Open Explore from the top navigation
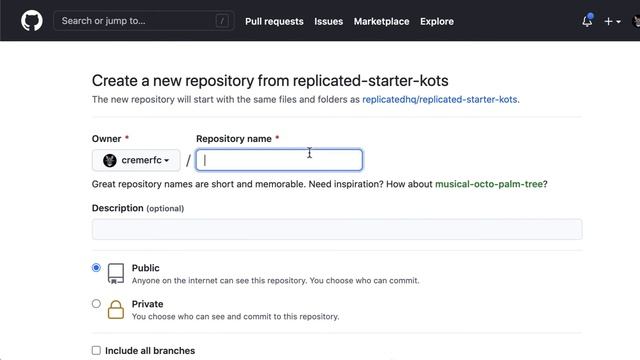This screenshot has width=640, height=360. click(437, 21)
